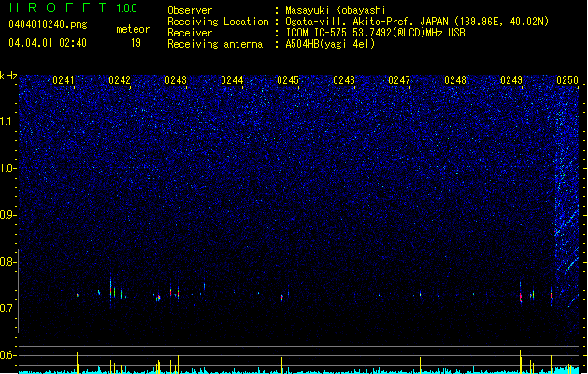Click the 0250 time marker
The width and height of the screenshot is (588, 374).
pos(567,80)
